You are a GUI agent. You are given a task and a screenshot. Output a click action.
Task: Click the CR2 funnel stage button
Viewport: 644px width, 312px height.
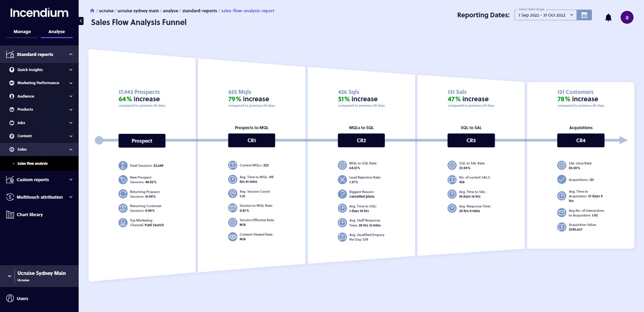pos(361,140)
